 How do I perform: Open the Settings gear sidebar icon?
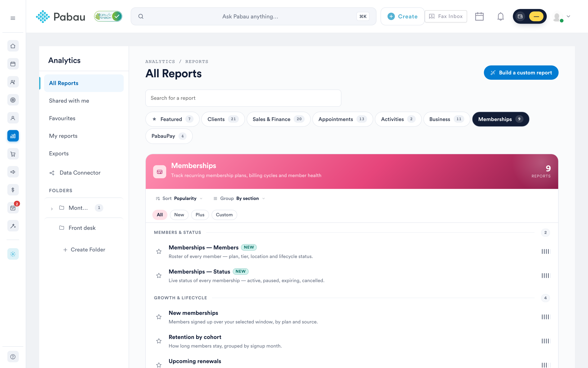click(13, 254)
